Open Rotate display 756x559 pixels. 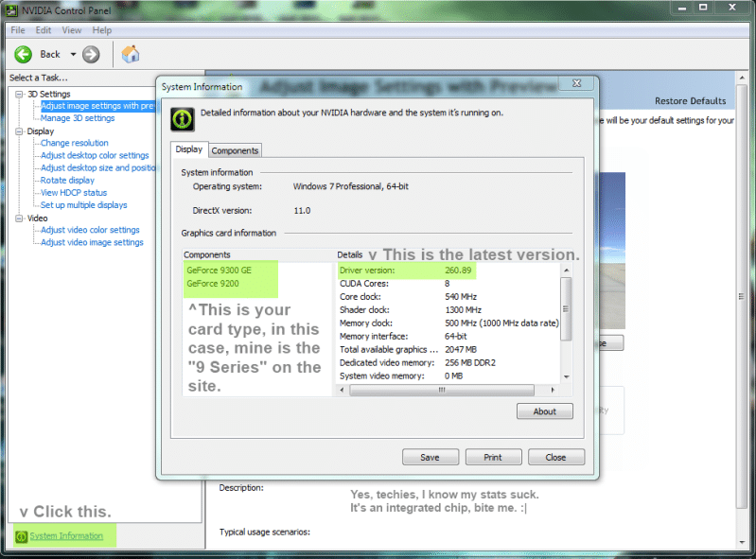[67, 181]
